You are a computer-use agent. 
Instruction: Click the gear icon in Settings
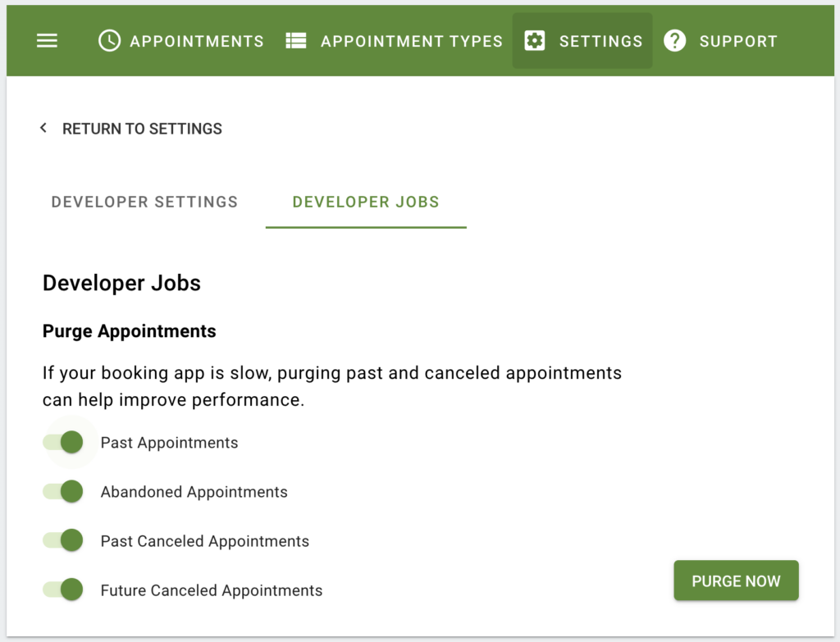(535, 41)
